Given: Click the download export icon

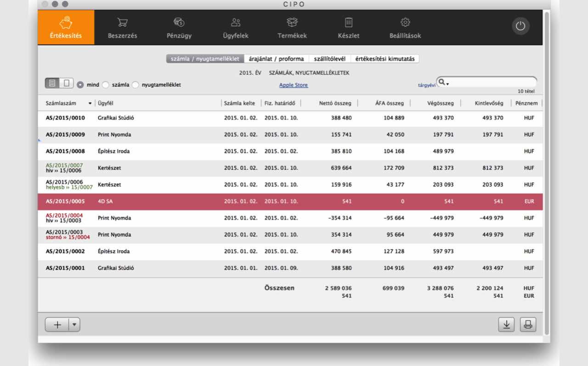Looking at the screenshot, I should [x=506, y=325].
